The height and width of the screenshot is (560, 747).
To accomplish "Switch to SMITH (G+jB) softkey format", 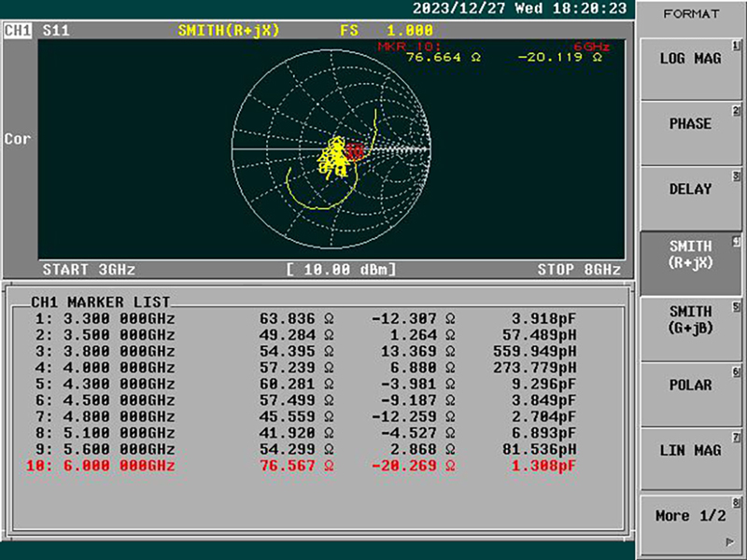I will [690, 329].
